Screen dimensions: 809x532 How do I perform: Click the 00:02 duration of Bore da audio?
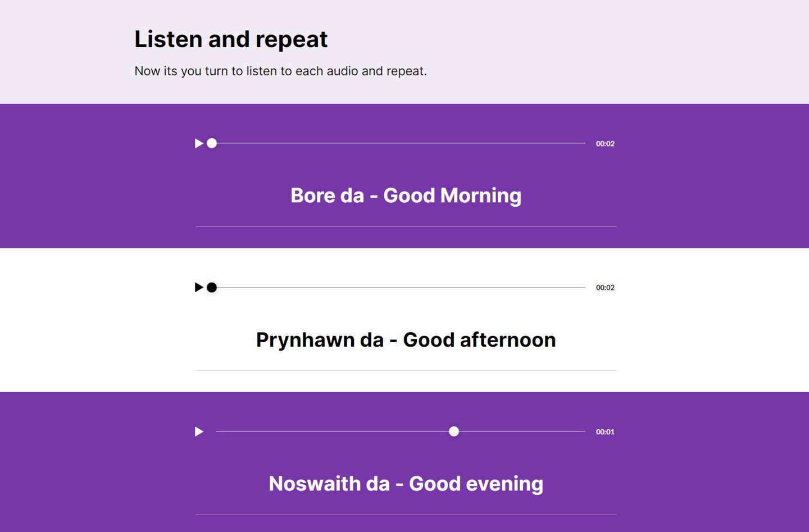tap(605, 144)
